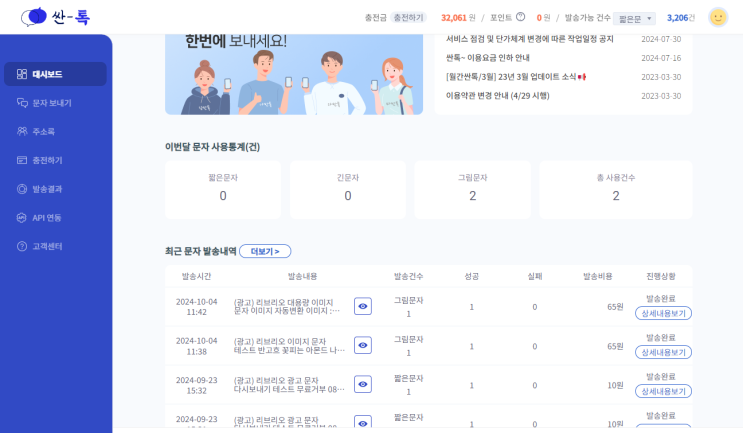Click the 이번달 문자 사용통계(건) heading
Screen dimensions: 743x433
(x=212, y=147)
